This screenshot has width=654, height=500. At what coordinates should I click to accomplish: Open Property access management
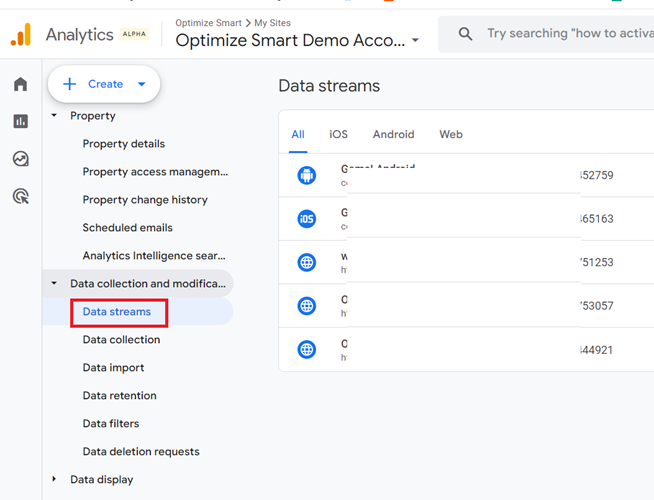coord(155,172)
